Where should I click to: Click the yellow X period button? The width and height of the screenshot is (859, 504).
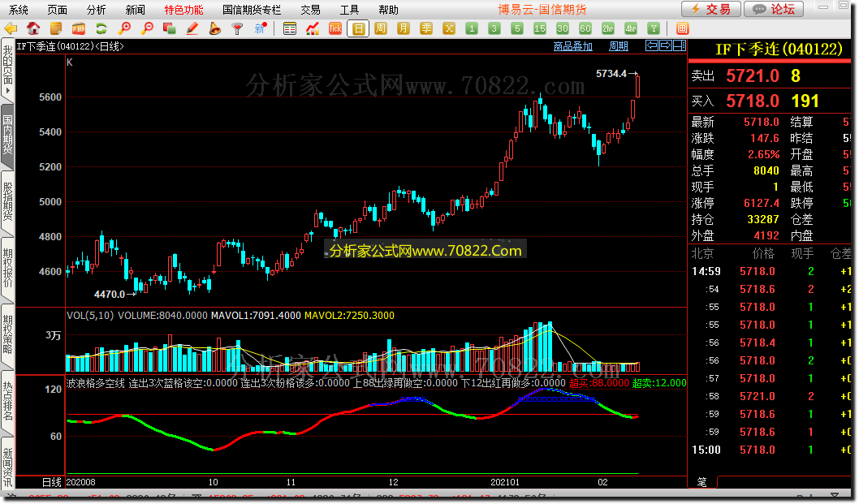pos(449,28)
